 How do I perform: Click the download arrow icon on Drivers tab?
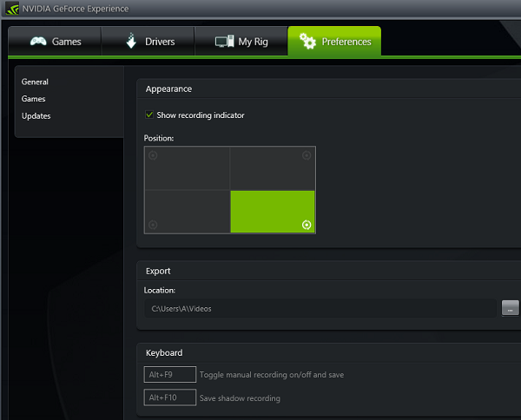tap(131, 42)
